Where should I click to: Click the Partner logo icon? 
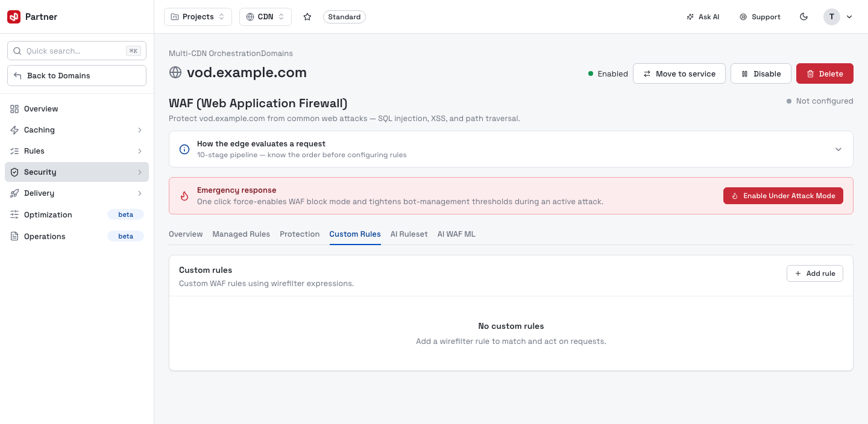[x=14, y=17]
